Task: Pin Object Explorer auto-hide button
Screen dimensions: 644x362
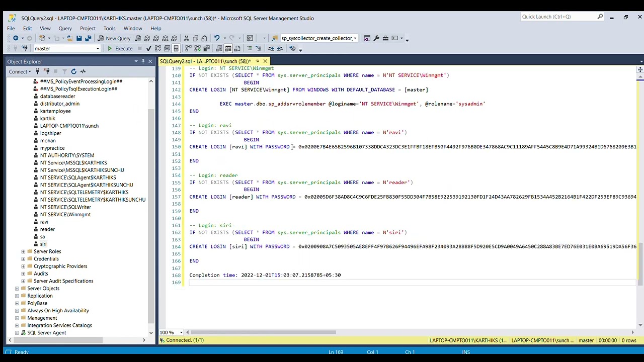Action: [x=143, y=61]
